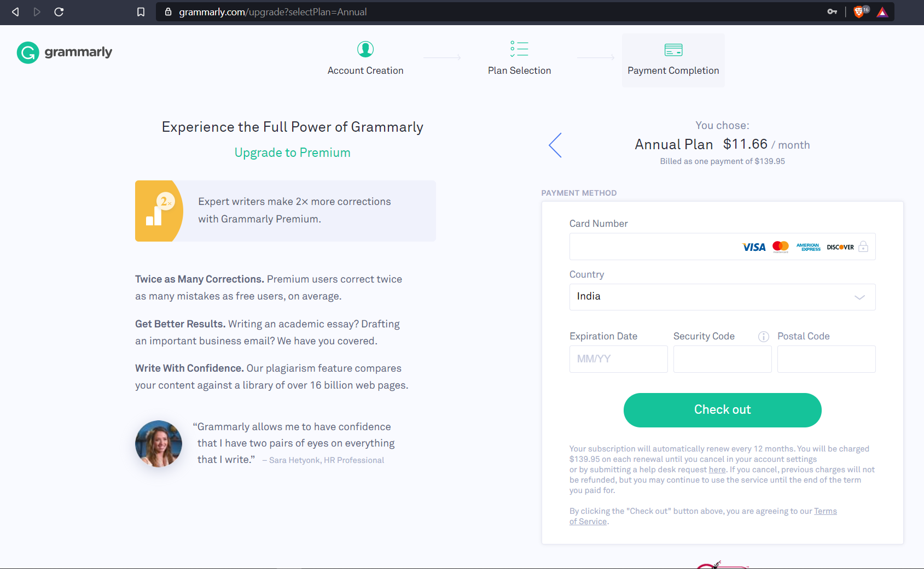Open the help desk request 'here' link

717,470
